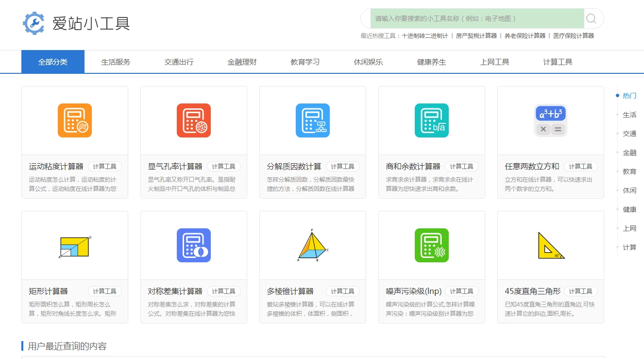Switch to the 生活服务 category tab
This screenshot has height=359, width=644.
(116, 61)
